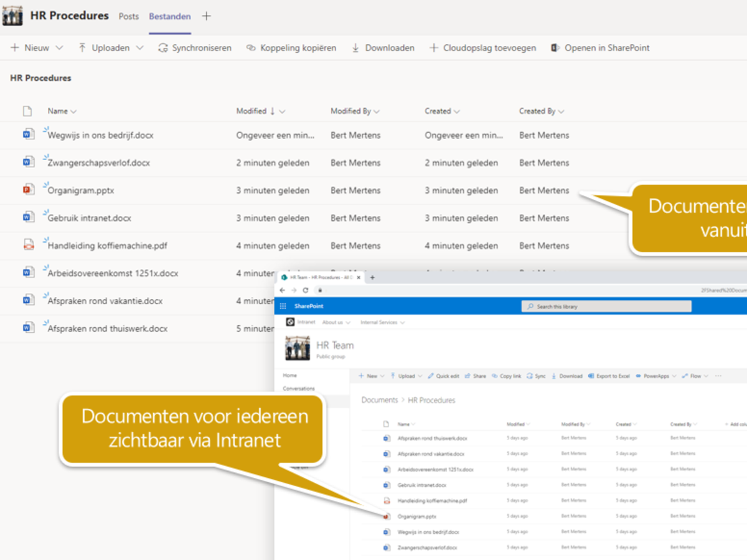
Task: Click the Synchroniseren sync icon
Action: pos(163,48)
